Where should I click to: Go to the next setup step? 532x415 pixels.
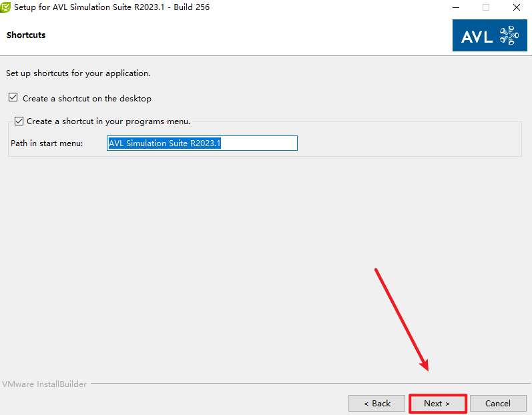pos(437,403)
